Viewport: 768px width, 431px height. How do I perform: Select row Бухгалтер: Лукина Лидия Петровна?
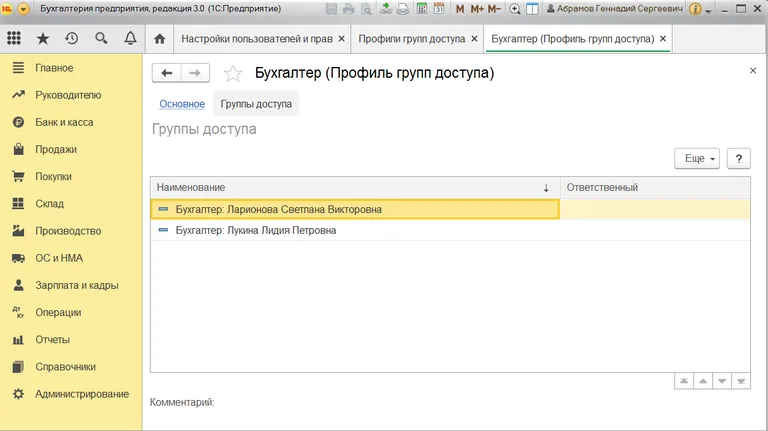(x=255, y=230)
